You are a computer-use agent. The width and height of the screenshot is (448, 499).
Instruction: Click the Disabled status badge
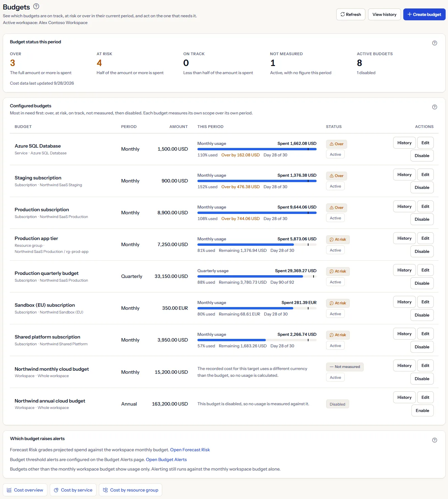coord(338,404)
